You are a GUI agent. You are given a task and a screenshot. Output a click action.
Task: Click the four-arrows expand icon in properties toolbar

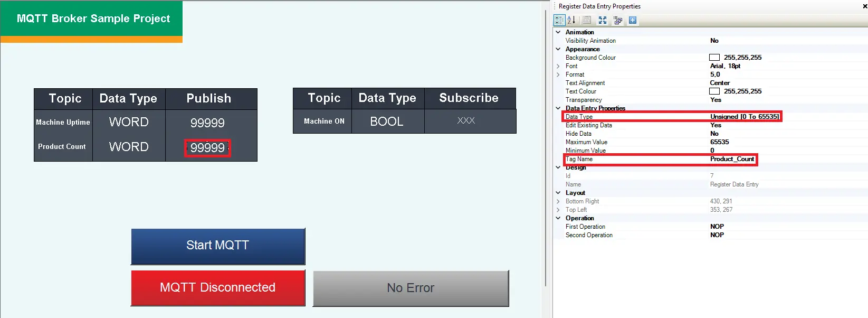tap(603, 20)
